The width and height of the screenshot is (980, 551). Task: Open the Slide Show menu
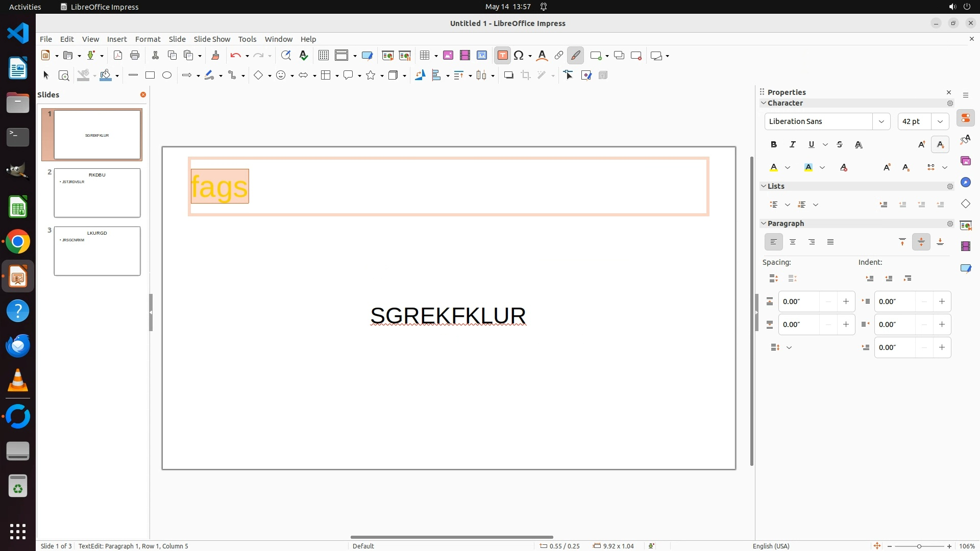tap(212, 39)
